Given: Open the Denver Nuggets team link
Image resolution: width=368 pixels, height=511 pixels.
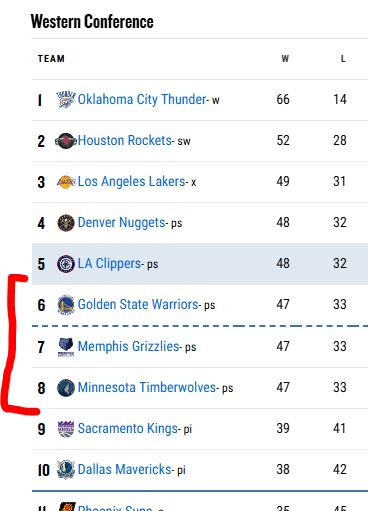Looking at the screenshot, I should (x=121, y=223).
